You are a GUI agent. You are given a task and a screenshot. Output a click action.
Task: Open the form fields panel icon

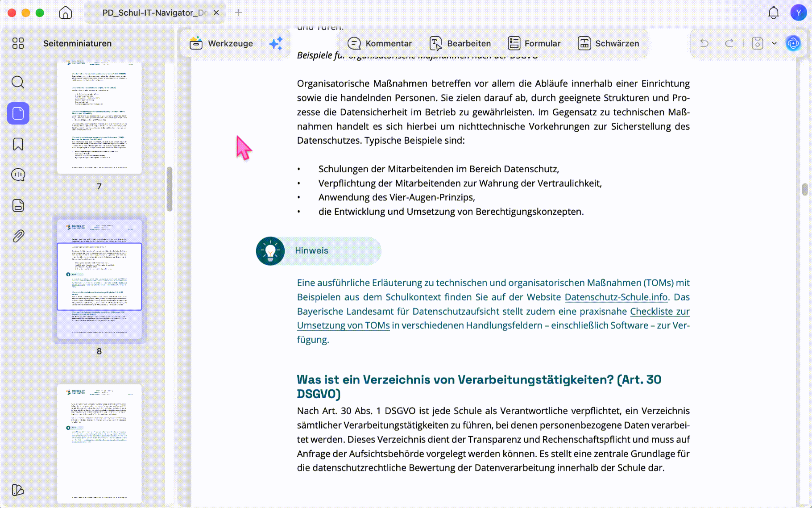18,205
